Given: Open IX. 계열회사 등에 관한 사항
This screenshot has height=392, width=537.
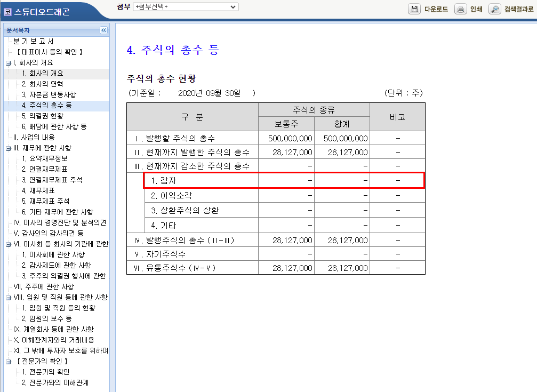Looking at the screenshot, I should [x=53, y=329].
